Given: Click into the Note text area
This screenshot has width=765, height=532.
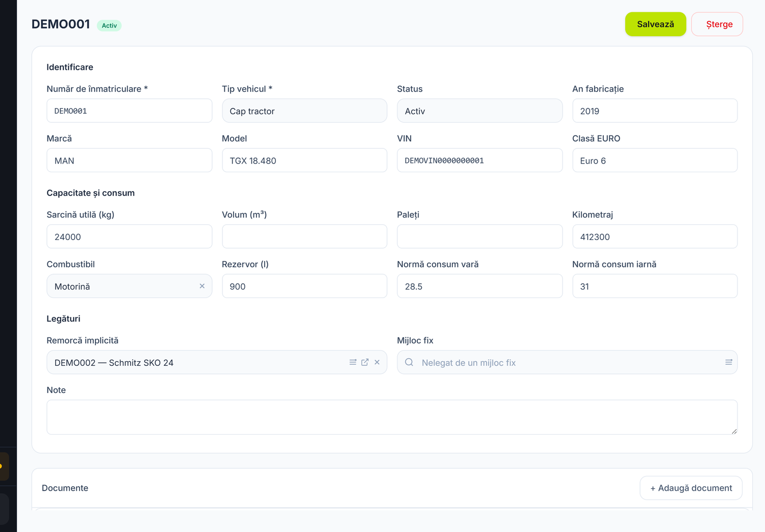Looking at the screenshot, I should (392, 417).
